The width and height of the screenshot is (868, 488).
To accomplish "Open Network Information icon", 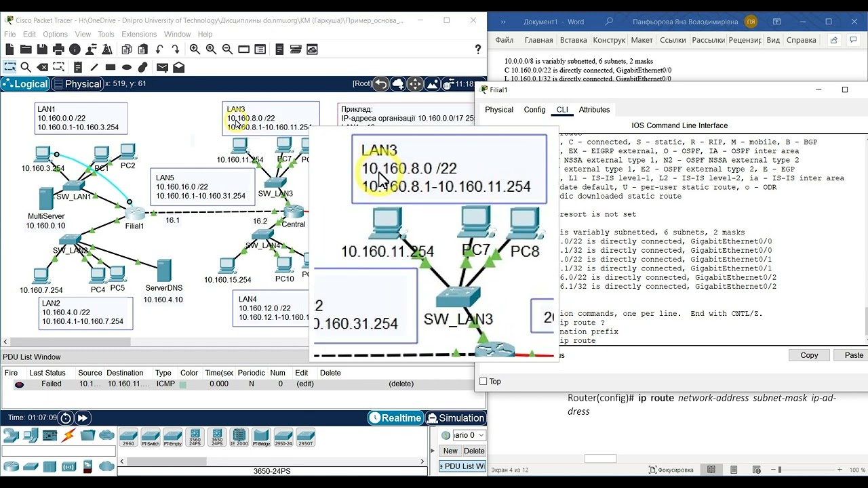I will (x=75, y=49).
